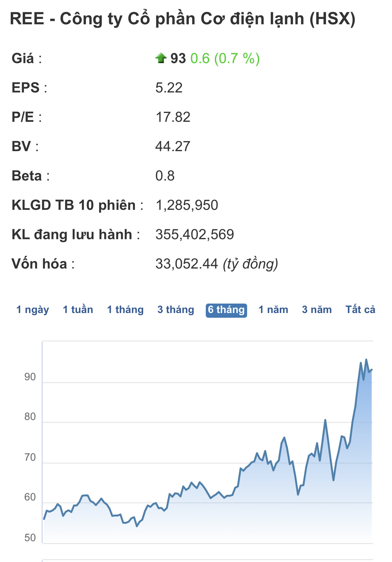Click the BV value 44.27
This screenshot has width=392, height=562.
173,146
